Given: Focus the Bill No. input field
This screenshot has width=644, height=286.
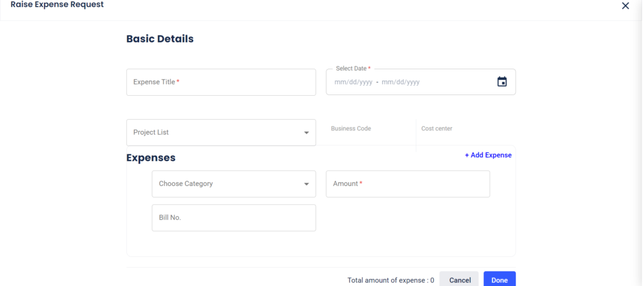Looking at the screenshot, I should (234, 218).
